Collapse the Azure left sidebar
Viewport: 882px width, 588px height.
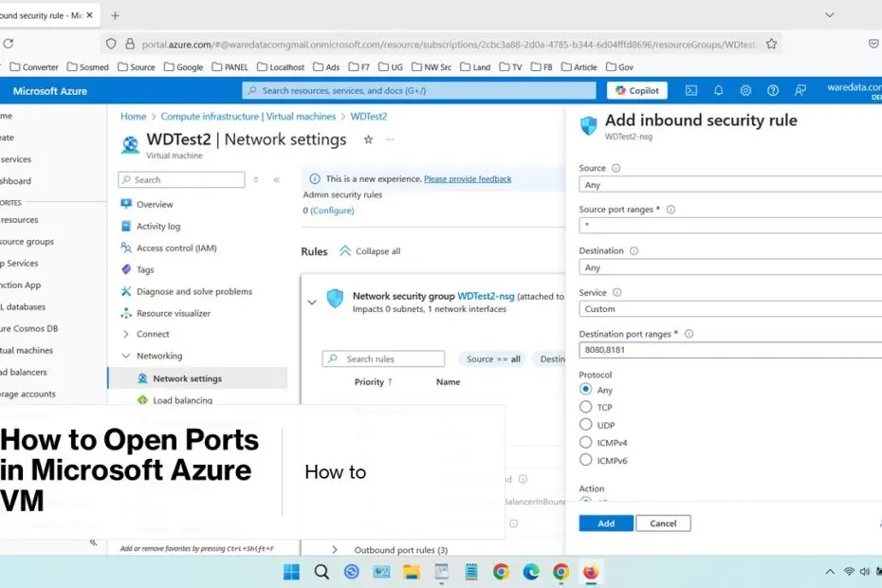point(93,542)
